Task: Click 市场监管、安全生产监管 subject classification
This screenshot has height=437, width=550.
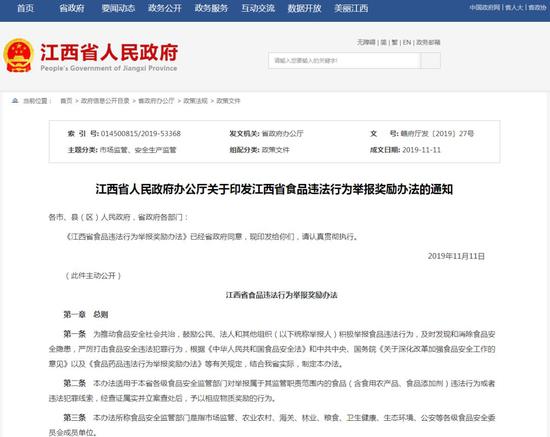Action: click(x=138, y=150)
